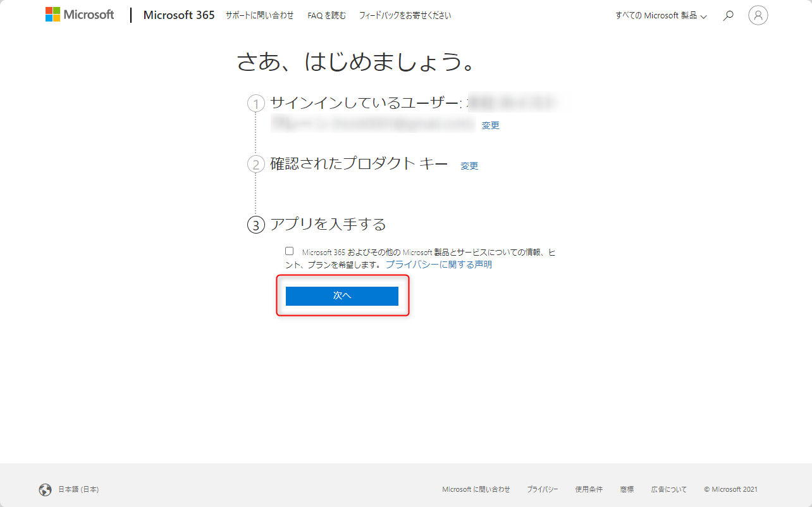
Task: Click the blue 次へ button
Action: tap(342, 296)
